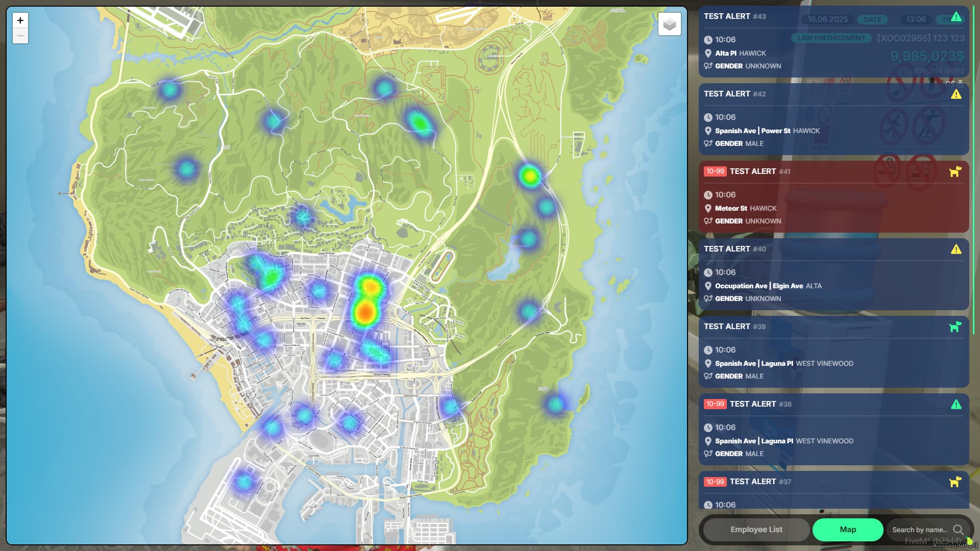Click clock icon on Test Alert #39
Image resolution: width=980 pixels, height=551 pixels.
[x=708, y=350]
